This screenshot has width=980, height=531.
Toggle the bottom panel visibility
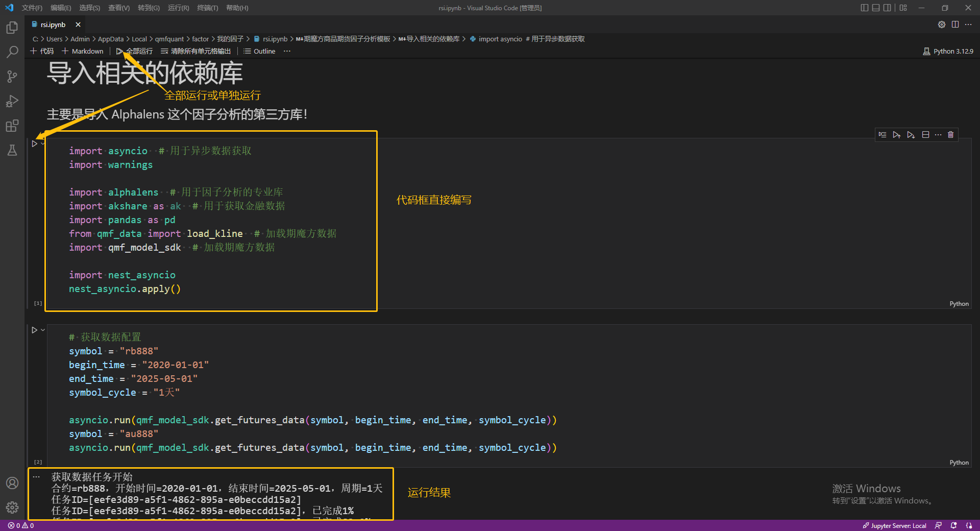click(x=876, y=8)
